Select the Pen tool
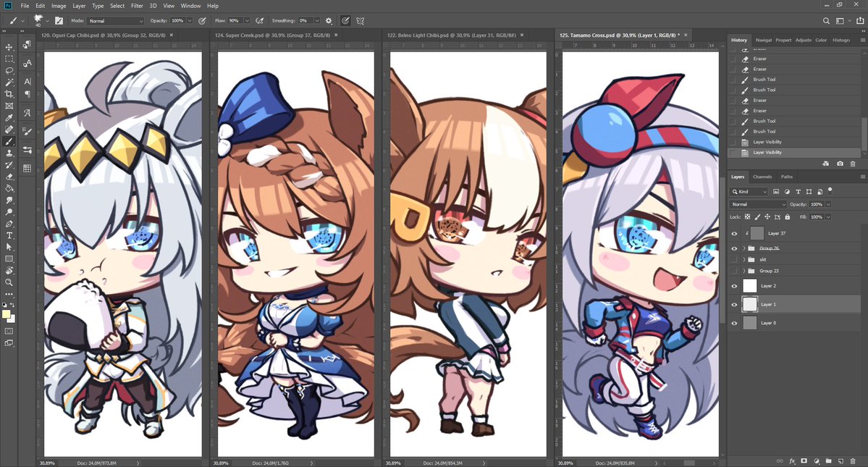The image size is (868, 467). (9, 224)
